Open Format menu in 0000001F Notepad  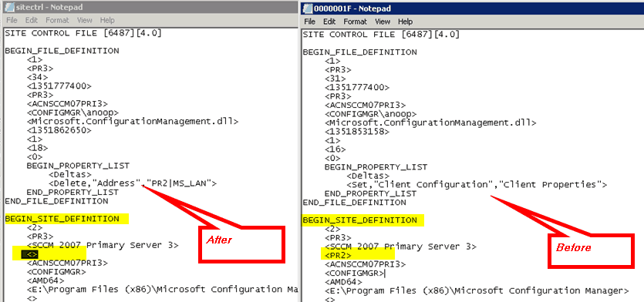[x=356, y=22]
